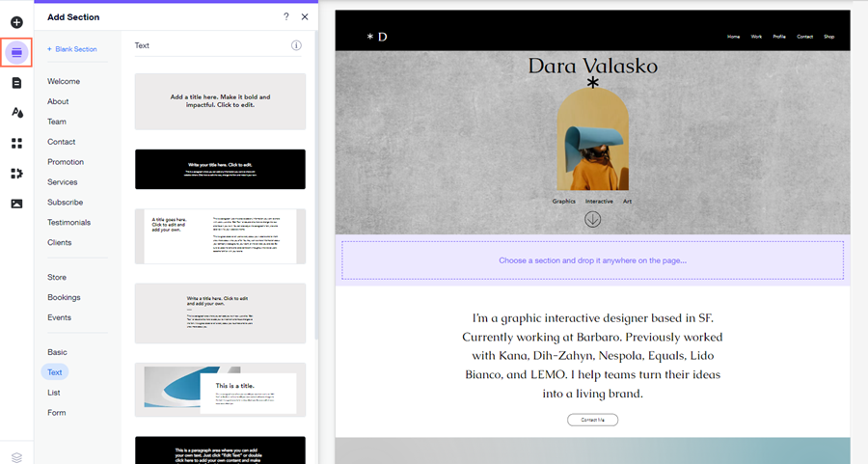The height and width of the screenshot is (464, 868).
Task: Click the down-arrow circle in the hero
Action: click(x=592, y=219)
